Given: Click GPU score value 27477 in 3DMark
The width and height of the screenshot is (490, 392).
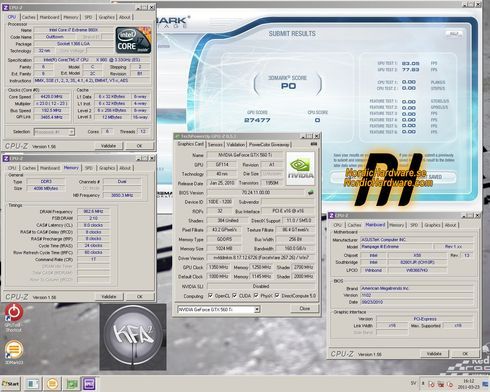Looking at the screenshot, I should tap(257, 120).
